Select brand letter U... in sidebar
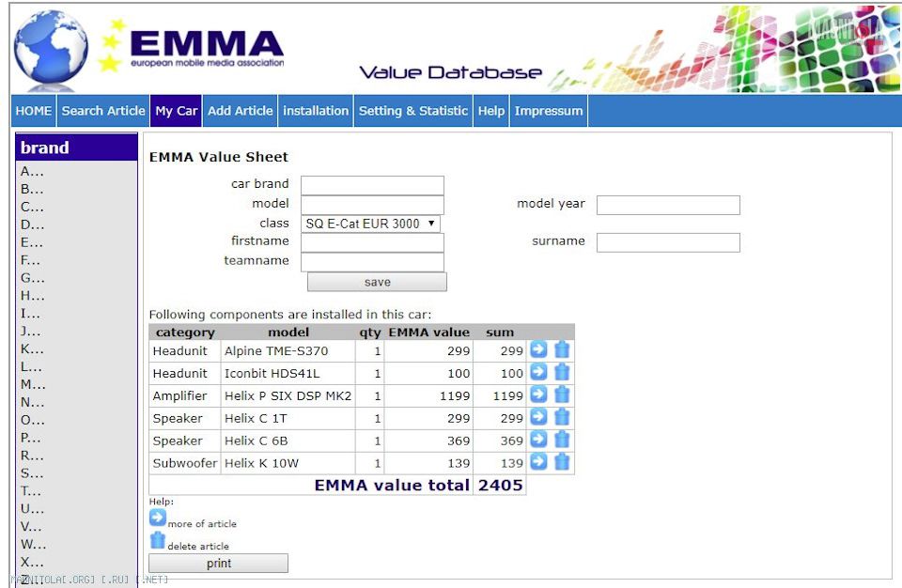 (x=32, y=509)
